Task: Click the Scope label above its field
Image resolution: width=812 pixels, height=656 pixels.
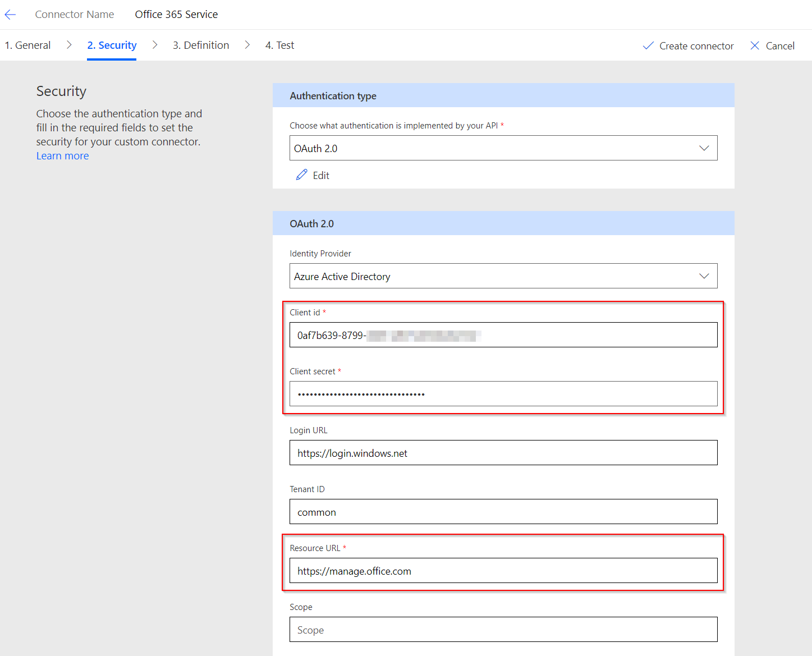Action: tap(301, 607)
